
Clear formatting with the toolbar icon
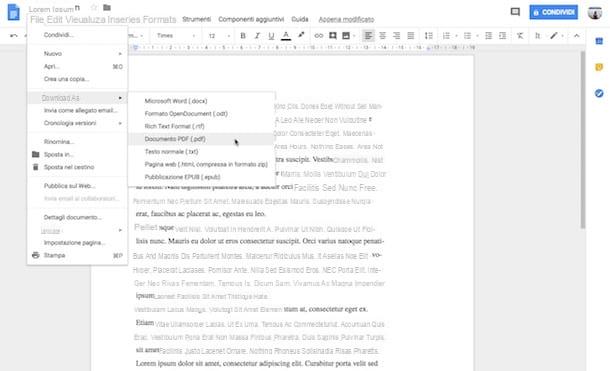point(520,36)
